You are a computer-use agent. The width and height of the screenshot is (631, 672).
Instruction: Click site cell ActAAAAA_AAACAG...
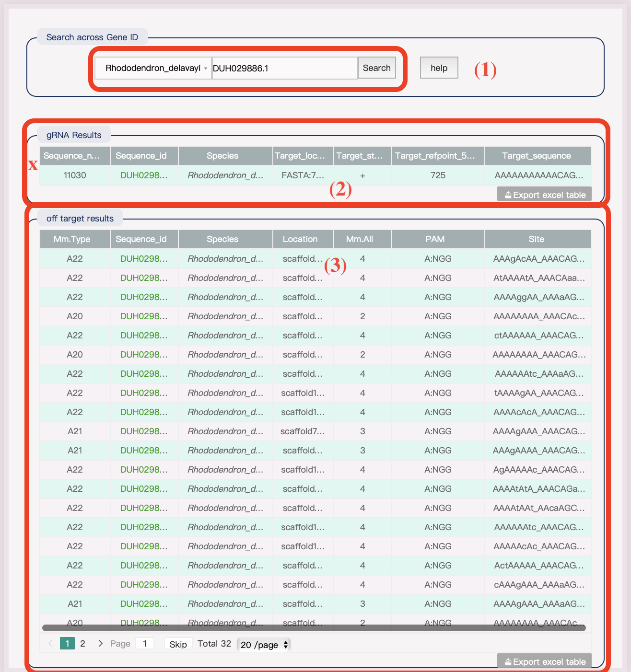(538, 566)
